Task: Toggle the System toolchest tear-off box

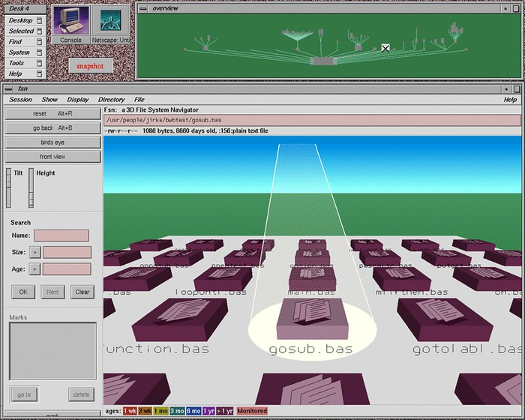Action: 39,52
